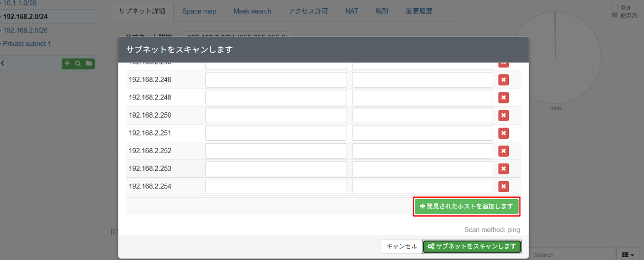Click first input field for 192.168.2.250
The height and width of the screenshot is (260, 644).
[x=276, y=115]
